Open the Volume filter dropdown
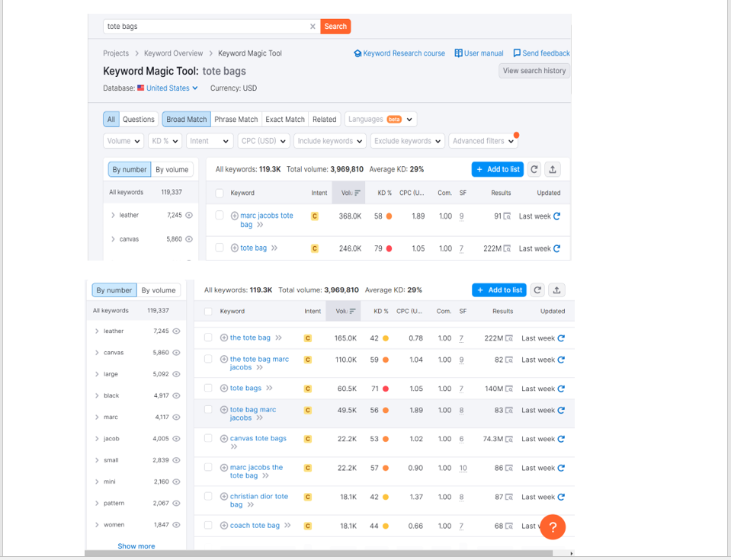The image size is (731, 560). 123,141
